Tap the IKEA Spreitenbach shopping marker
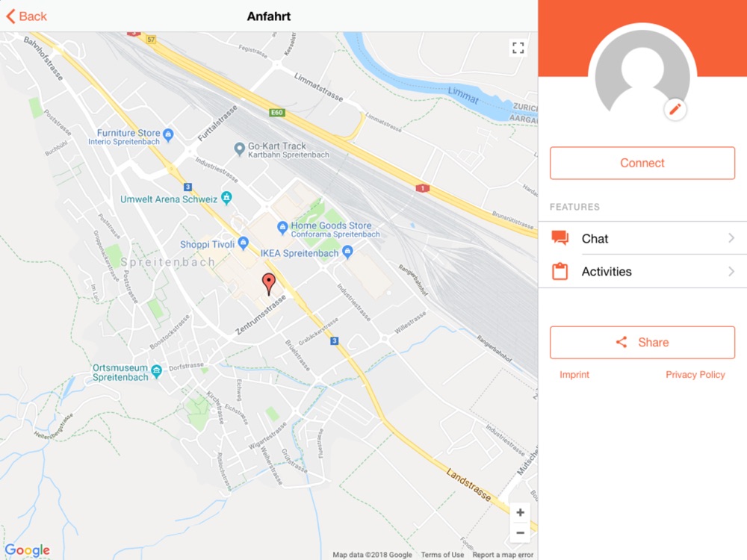747x560 pixels. click(348, 252)
